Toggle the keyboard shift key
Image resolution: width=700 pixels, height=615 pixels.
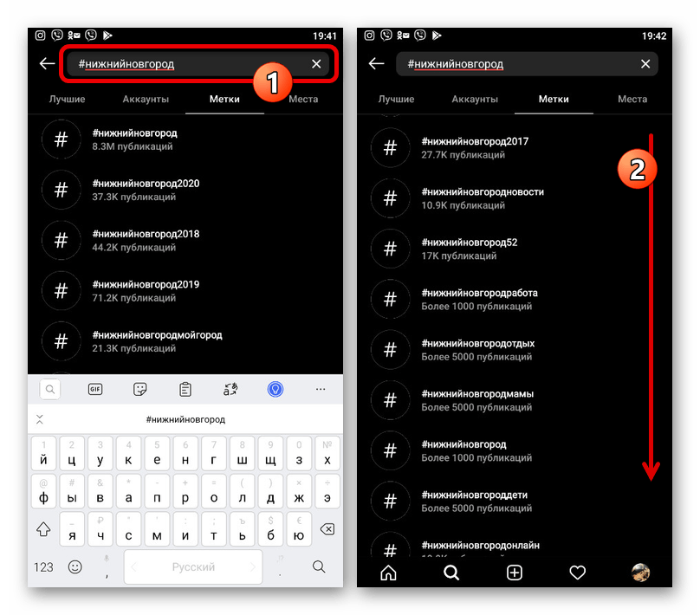[43, 529]
